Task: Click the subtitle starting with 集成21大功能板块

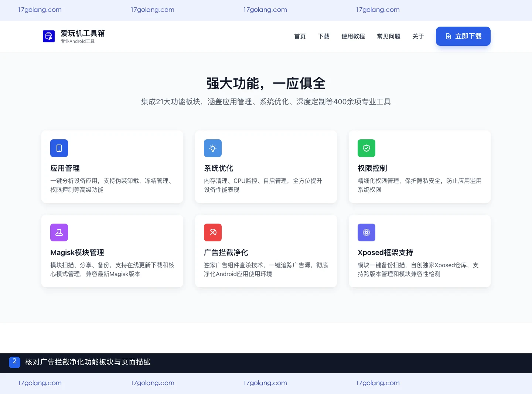Action: (x=266, y=102)
